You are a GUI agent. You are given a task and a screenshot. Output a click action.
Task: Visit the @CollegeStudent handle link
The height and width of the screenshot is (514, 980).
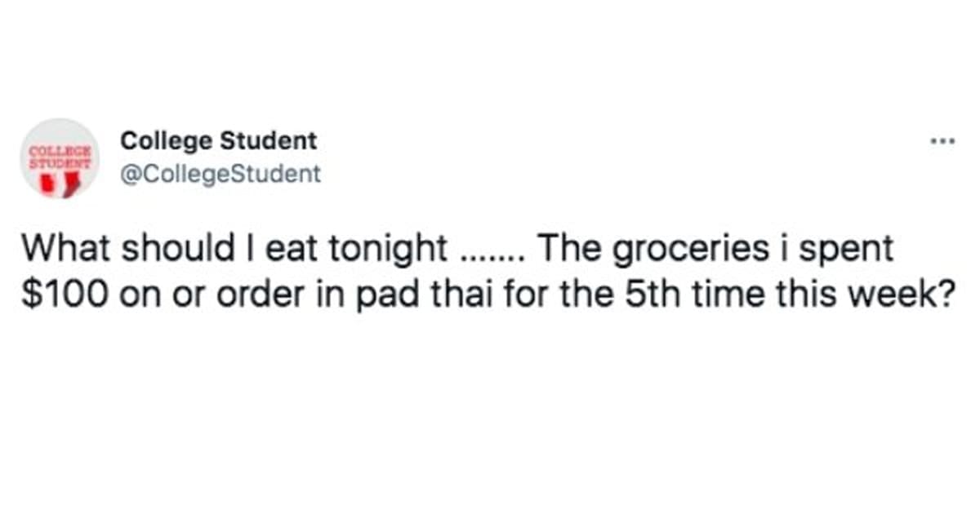click(x=220, y=174)
